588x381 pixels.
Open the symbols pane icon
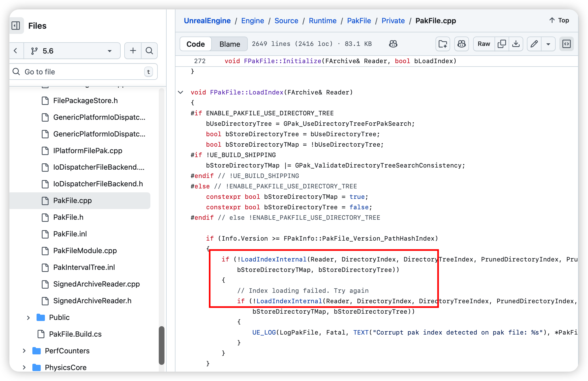pos(566,44)
